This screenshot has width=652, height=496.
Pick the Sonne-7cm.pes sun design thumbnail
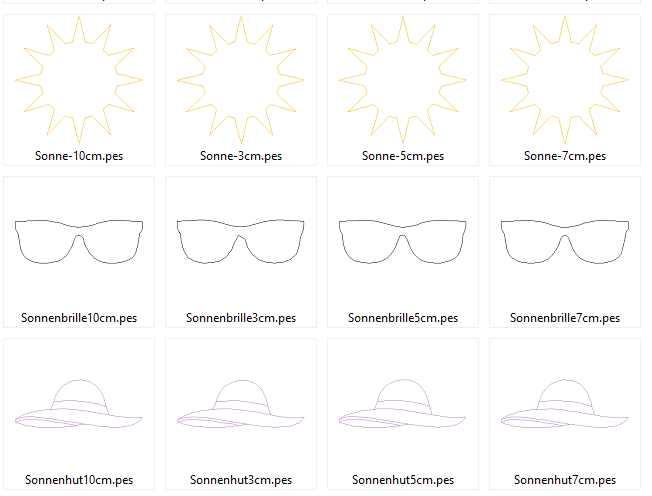[565, 78]
